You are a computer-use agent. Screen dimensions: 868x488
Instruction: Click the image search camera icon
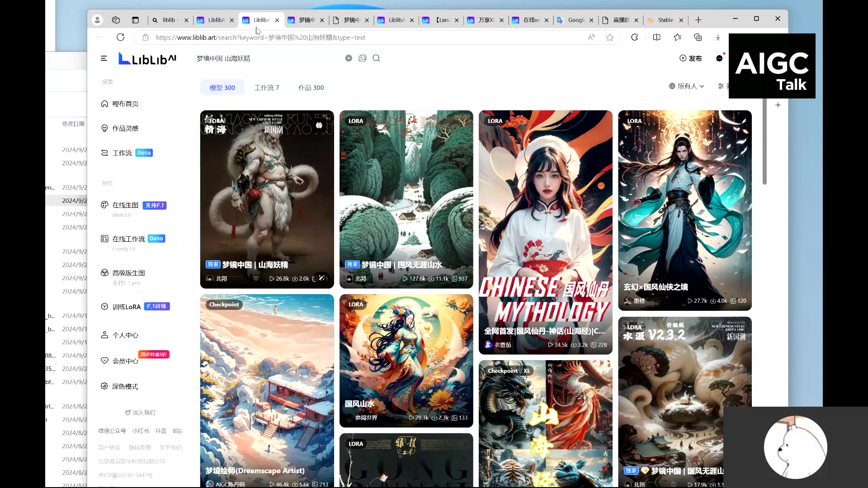click(x=363, y=58)
